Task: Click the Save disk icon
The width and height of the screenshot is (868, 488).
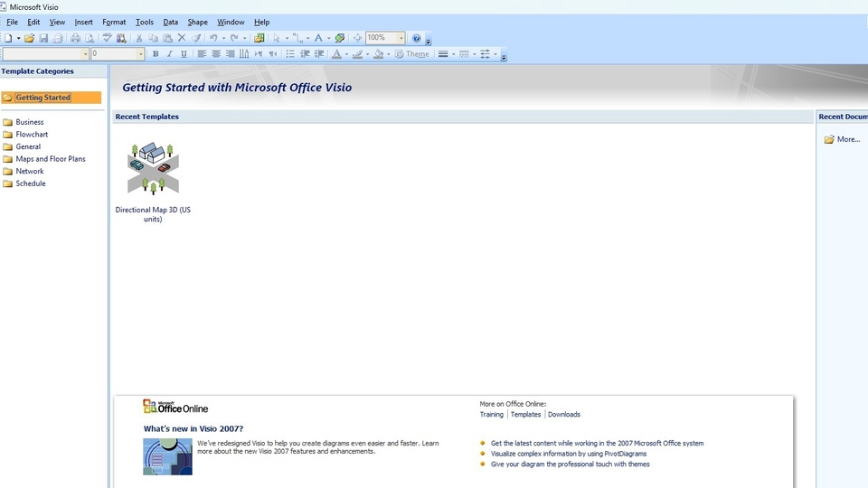Action: [43, 38]
